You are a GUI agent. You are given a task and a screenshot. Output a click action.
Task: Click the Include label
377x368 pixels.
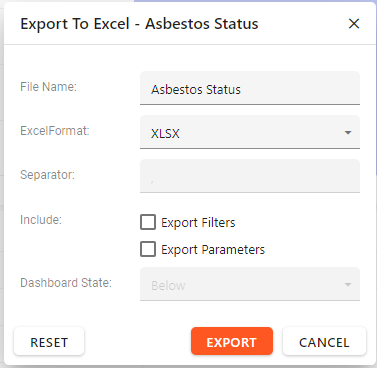pyautogui.click(x=41, y=220)
